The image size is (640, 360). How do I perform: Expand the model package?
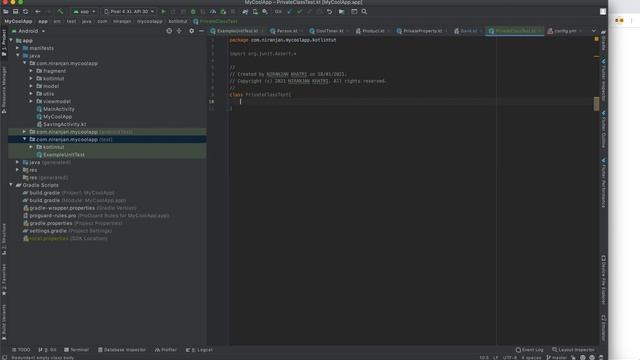[x=31, y=86]
